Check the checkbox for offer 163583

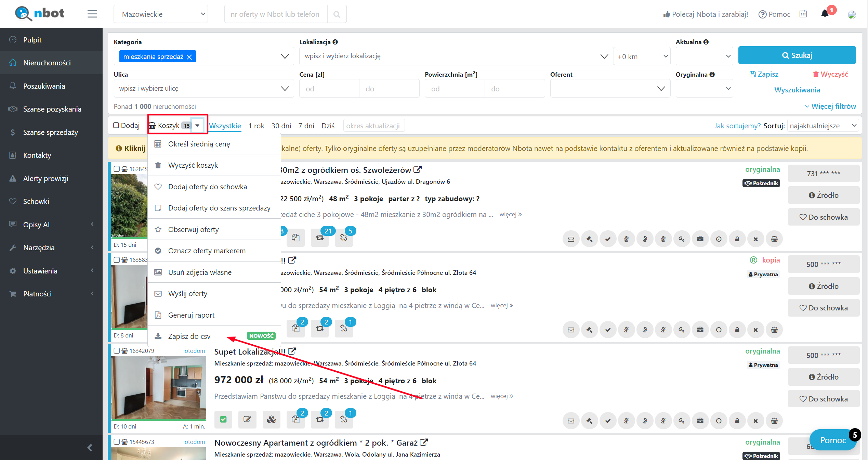(117, 260)
